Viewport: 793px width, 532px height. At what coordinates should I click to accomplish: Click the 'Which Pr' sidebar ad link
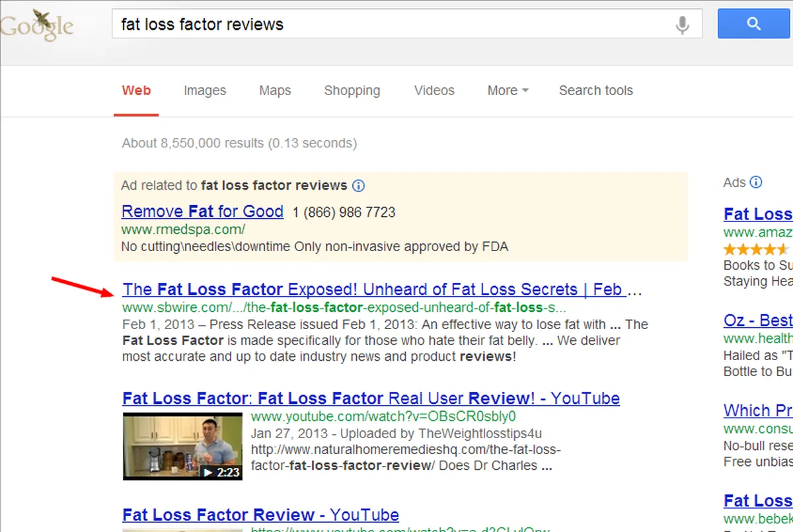[x=758, y=410]
